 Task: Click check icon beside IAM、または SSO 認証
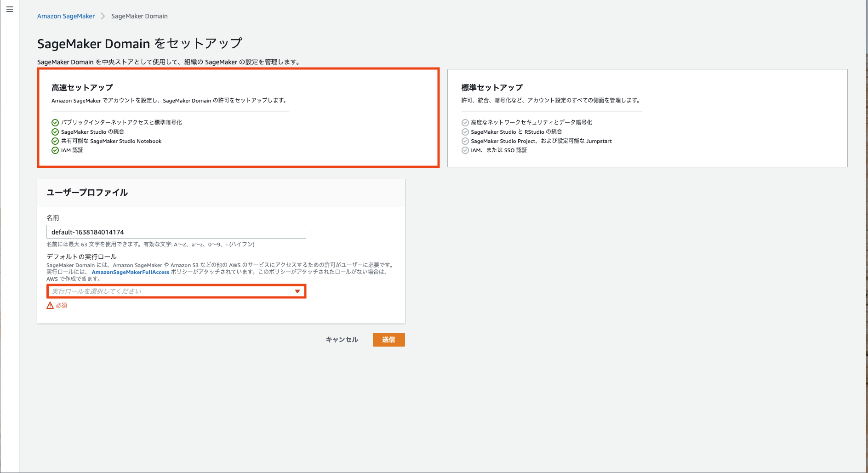click(x=465, y=150)
